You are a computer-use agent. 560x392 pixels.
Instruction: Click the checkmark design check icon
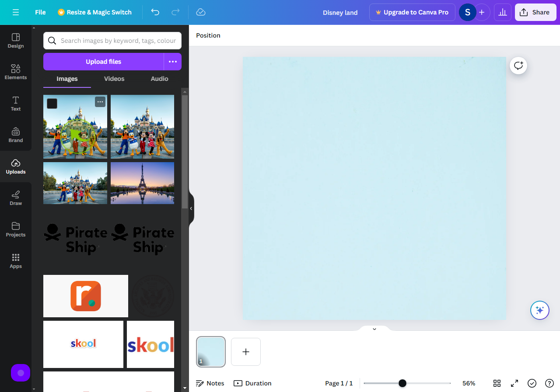(x=532, y=383)
